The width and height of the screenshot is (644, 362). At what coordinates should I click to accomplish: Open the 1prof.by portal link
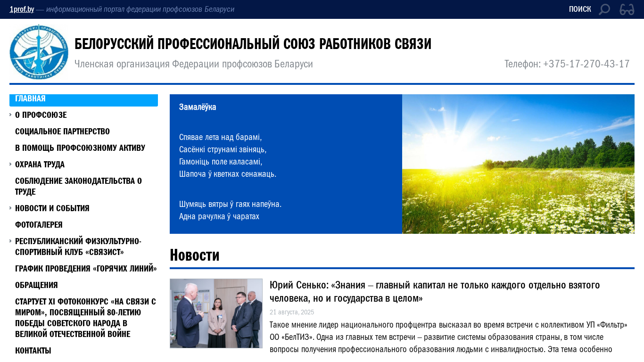coord(22,9)
